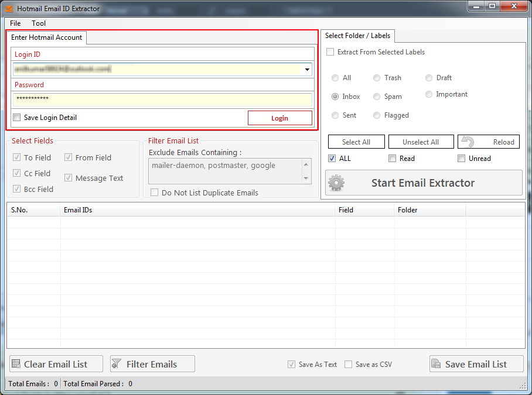Expand the Login ID dropdown arrow

coord(307,70)
